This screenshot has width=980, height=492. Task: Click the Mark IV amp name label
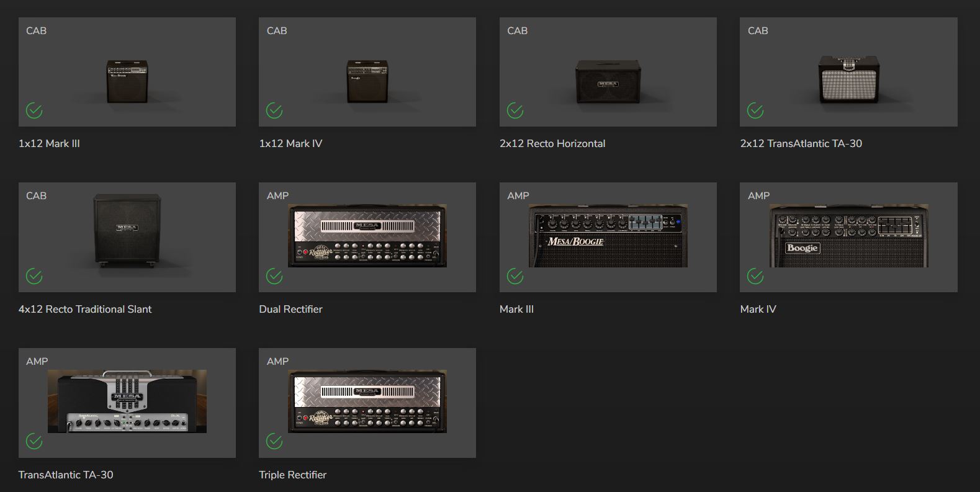[x=758, y=309]
